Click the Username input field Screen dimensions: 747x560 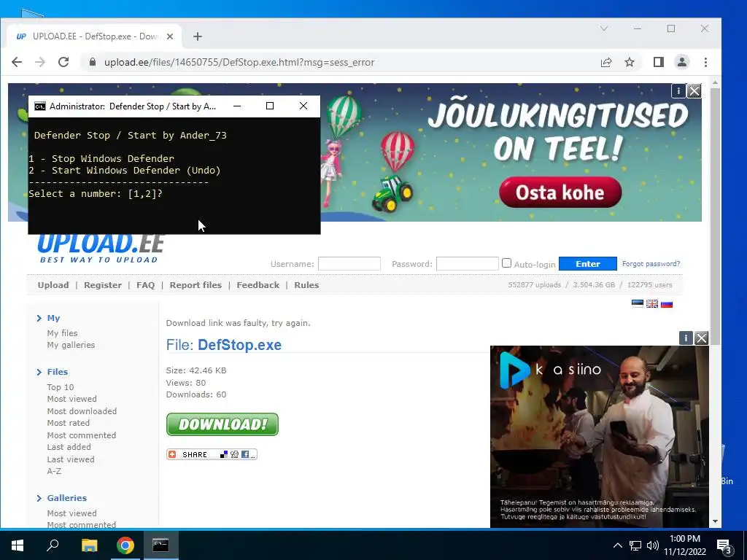[x=349, y=264]
